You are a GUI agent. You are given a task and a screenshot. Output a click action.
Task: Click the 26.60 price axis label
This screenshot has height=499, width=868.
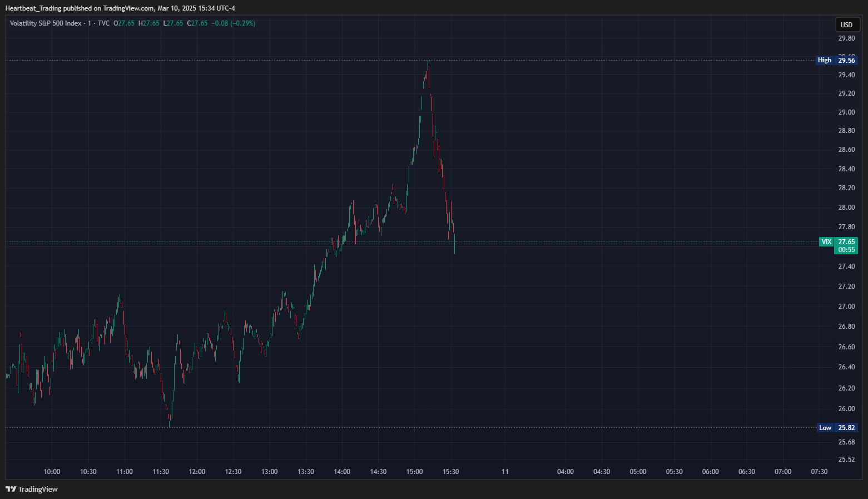(846, 347)
